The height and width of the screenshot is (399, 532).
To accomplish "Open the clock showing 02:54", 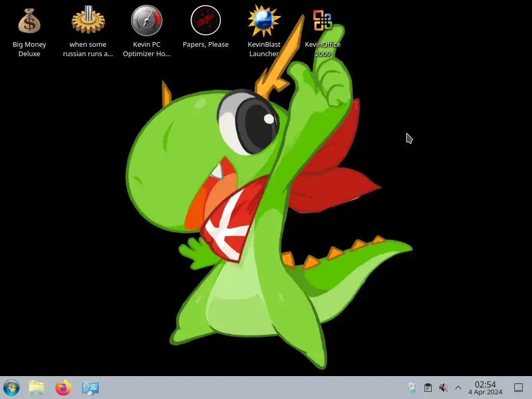I will click(x=485, y=388).
